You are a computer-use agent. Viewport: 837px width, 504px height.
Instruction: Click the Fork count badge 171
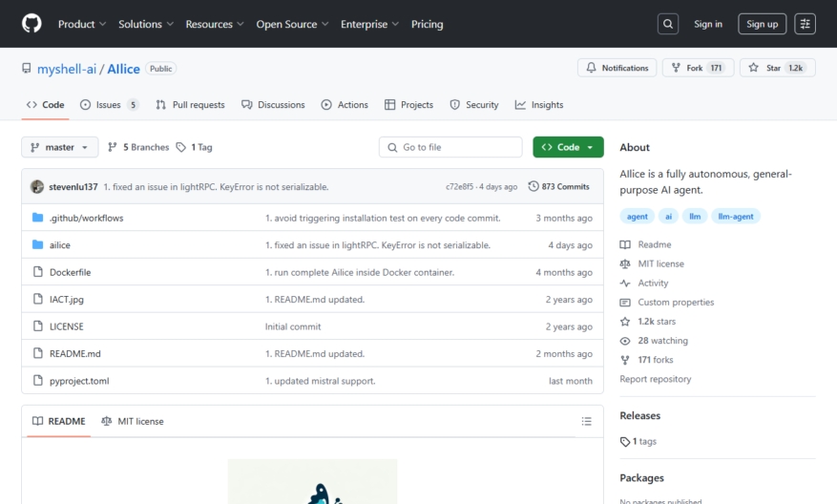click(716, 68)
